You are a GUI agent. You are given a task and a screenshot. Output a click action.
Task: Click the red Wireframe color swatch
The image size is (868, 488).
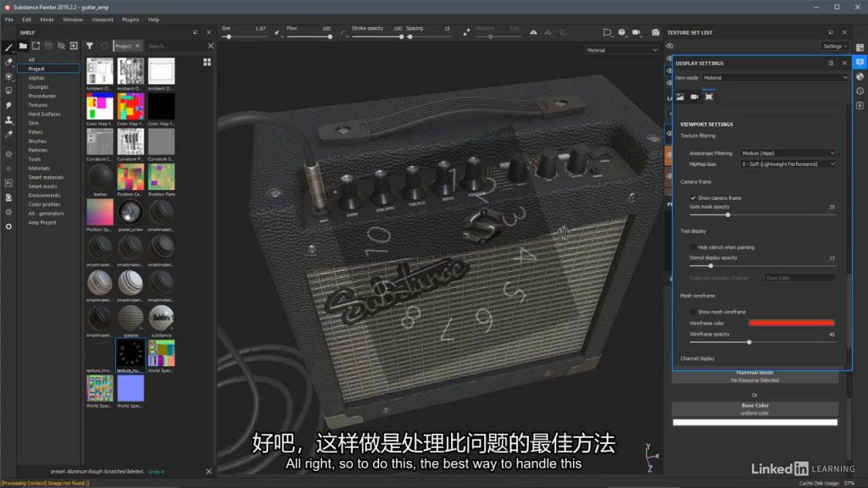coord(791,323)
